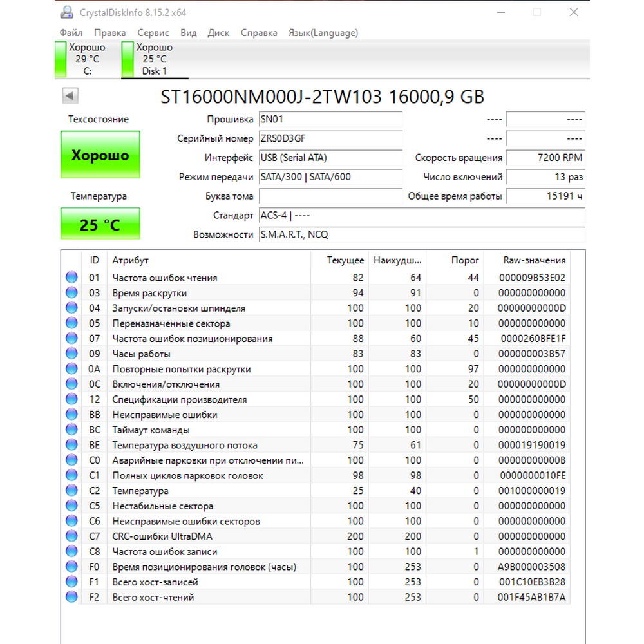644x644 pixels.
Task: Click raw value 000000003B57
Action: [x=532, y=354]
